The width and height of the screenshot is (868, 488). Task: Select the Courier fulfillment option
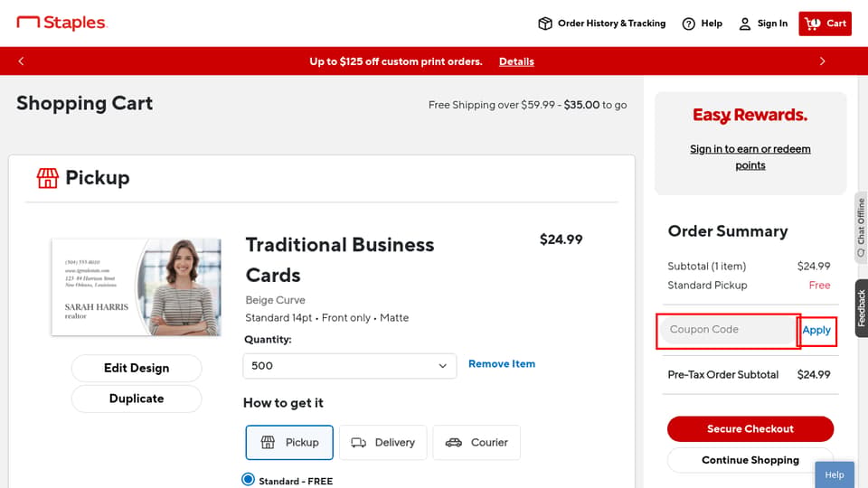(476, 442)
